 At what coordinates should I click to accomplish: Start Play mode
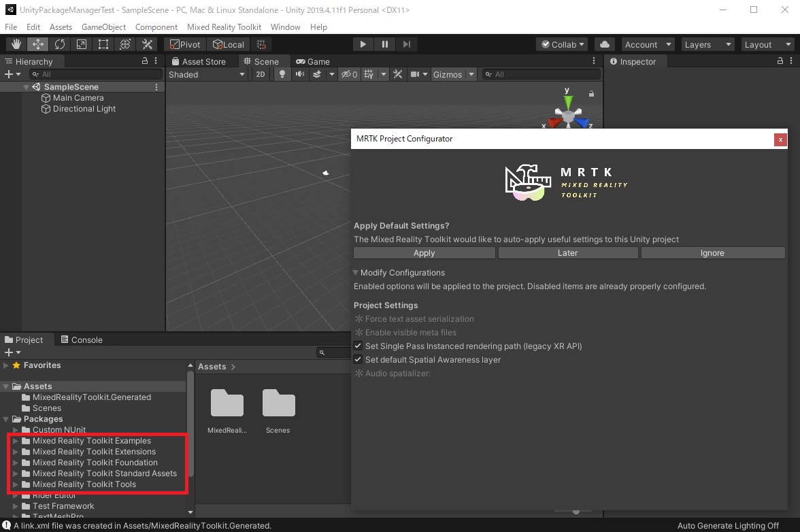tap(363, 44)
